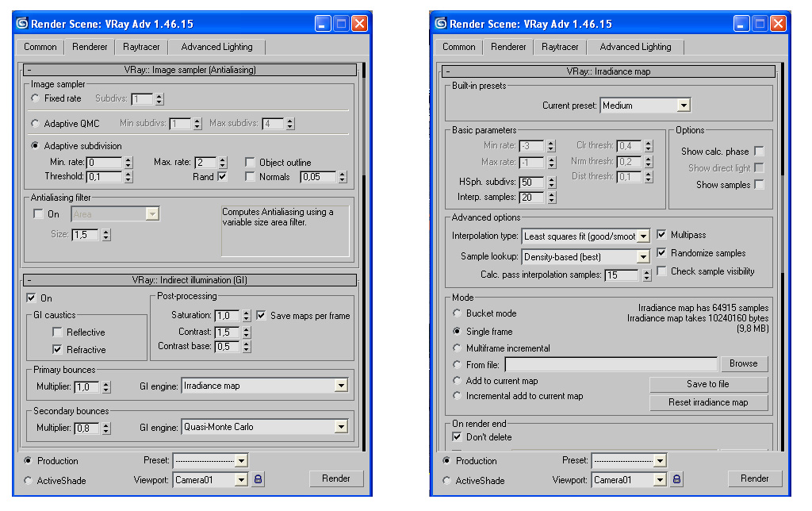
Task: Open Viewport Camera01 dropdown in right window
Action: coord(660,480)
